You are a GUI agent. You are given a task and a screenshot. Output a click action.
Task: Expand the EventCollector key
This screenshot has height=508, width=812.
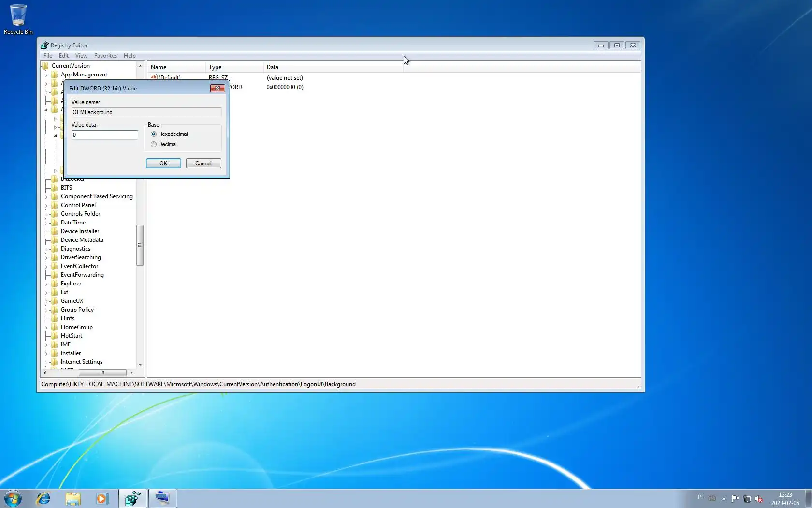click(46, 267)
